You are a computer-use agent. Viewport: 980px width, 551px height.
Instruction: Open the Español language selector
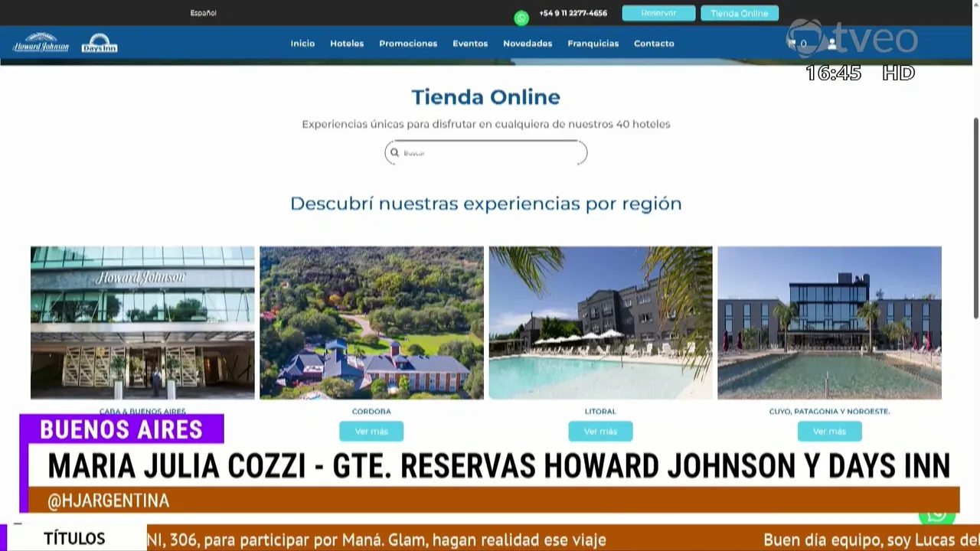coord(204,13)
